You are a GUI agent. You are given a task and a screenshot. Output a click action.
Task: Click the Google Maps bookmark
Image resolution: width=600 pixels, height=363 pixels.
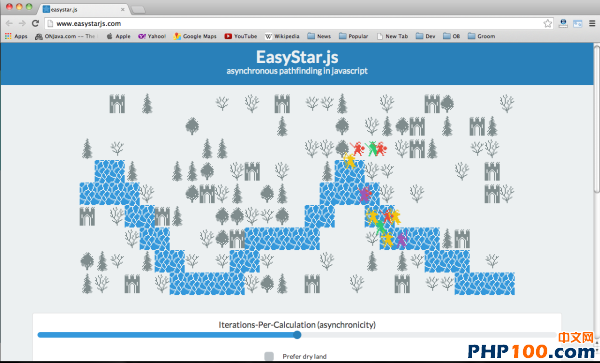195,36
